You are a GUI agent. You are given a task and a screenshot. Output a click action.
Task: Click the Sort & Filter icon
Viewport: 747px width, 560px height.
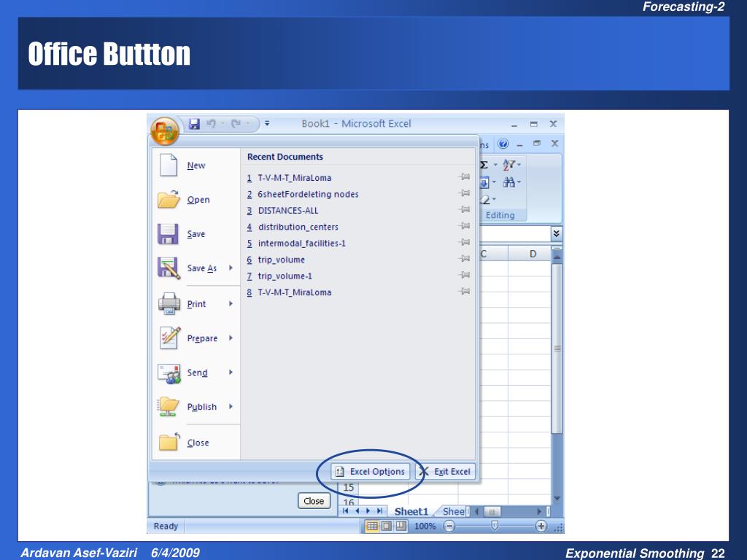(508, 165)
